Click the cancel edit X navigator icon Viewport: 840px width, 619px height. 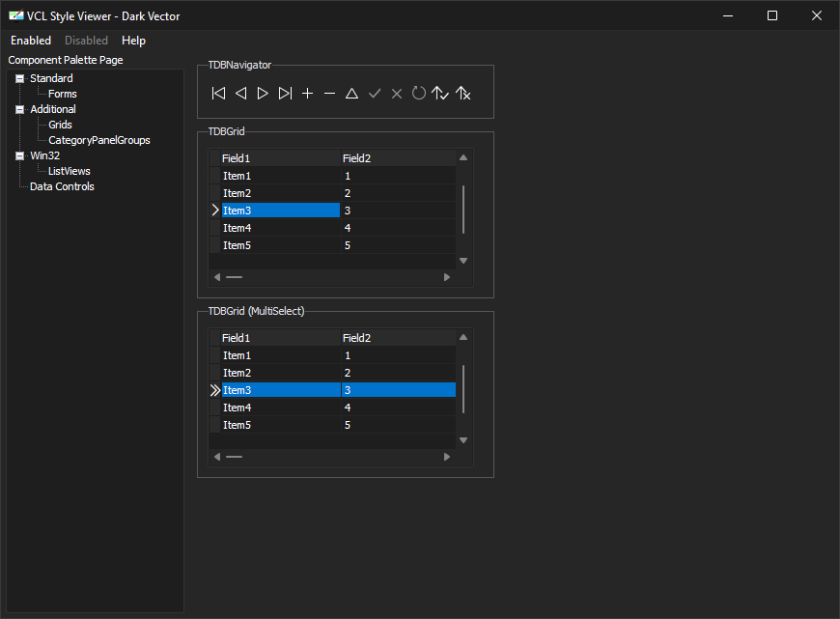point(397,94)
